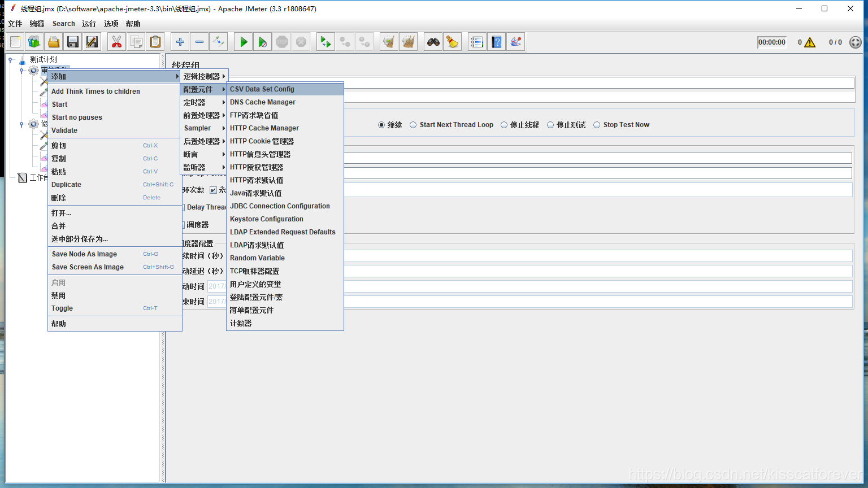Click the Reset Search yellow brush icon
The image size is (868, 488).
click(x=453, y=42)
